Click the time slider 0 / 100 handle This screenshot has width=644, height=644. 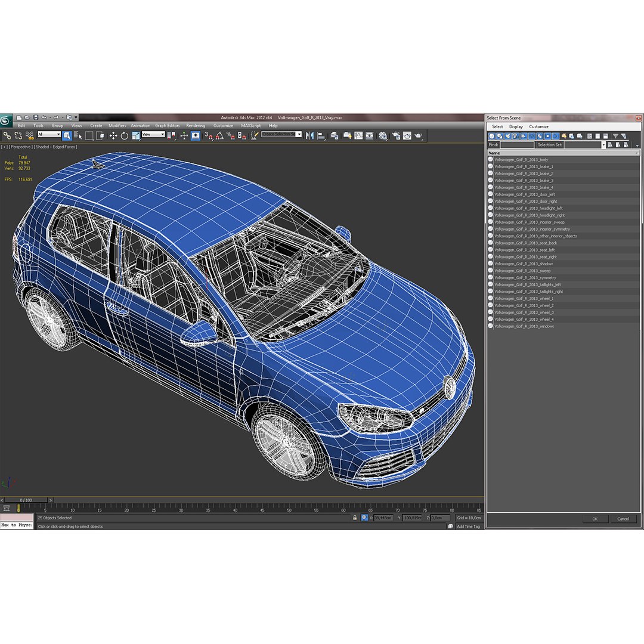(26, 500)
